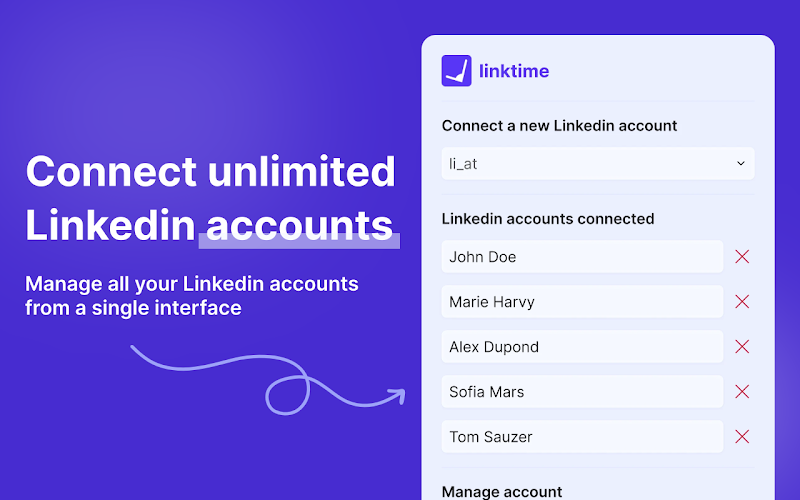This screenshot has height=500, width=800.
Task: Click the Connect a new Linkedin account label
Action: point(559,126)
